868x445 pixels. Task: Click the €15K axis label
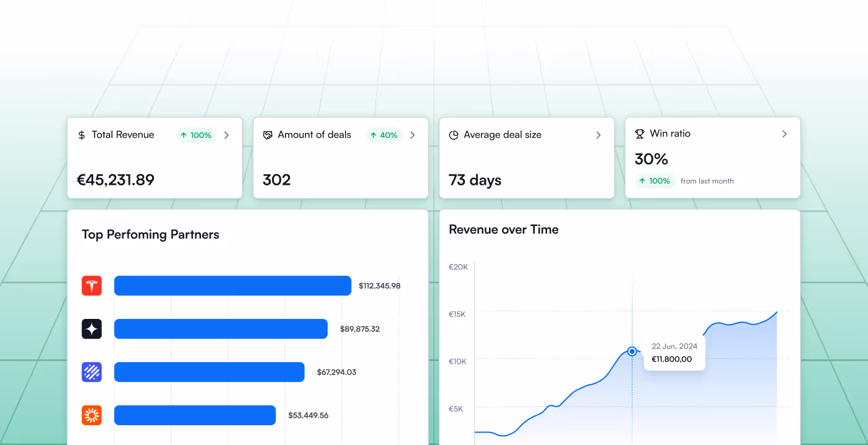pos(457,314)
